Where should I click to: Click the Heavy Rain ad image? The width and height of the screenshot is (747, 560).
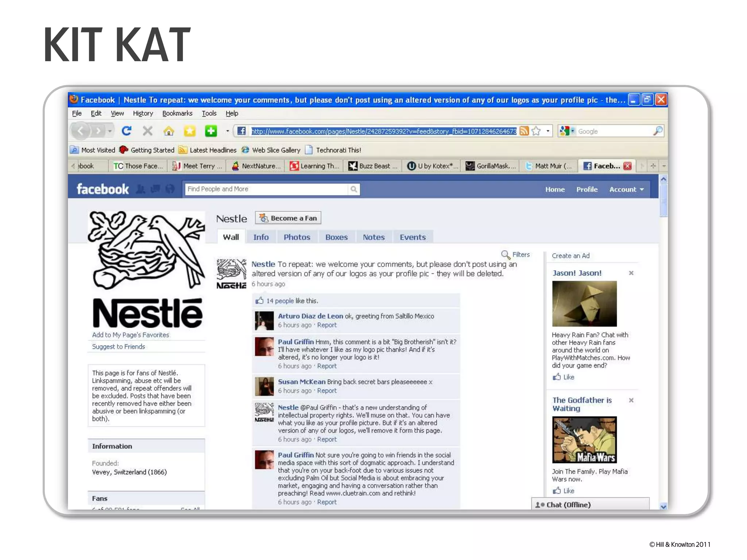tap(584, 303)
